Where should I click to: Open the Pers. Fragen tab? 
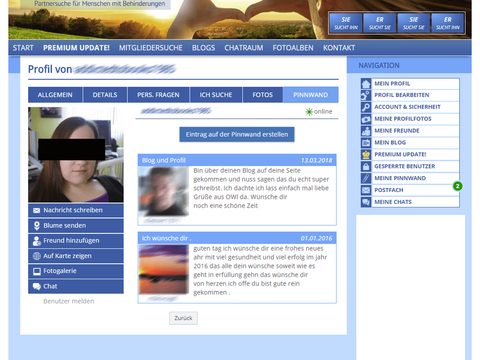click(x=158, y=95)
